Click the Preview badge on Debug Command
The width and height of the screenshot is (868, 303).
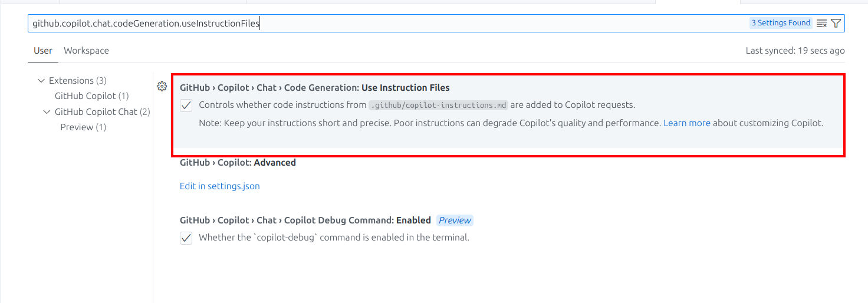pyautogui.click(x=455, y=220)
